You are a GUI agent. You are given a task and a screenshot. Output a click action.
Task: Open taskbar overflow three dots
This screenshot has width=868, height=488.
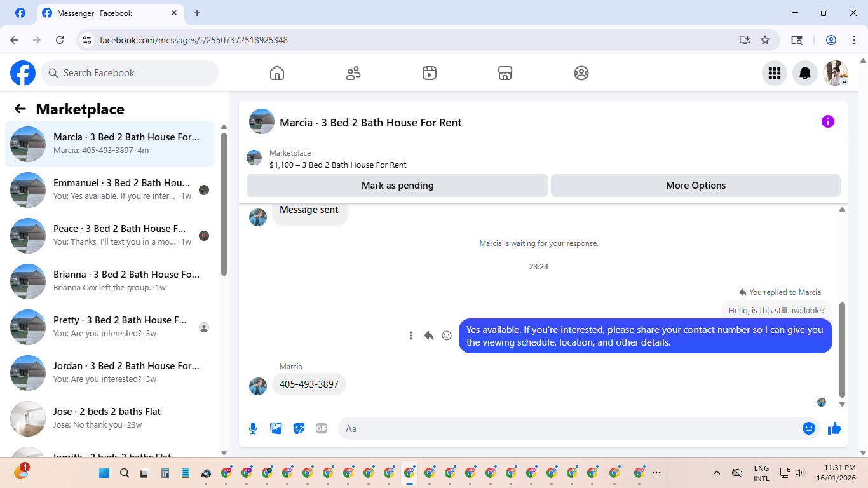656,473
